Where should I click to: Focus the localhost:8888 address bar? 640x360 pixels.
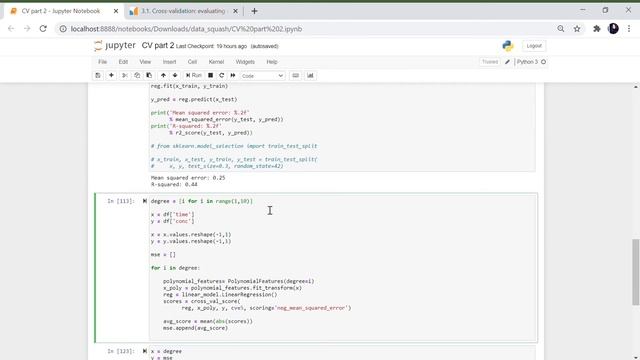186,29
